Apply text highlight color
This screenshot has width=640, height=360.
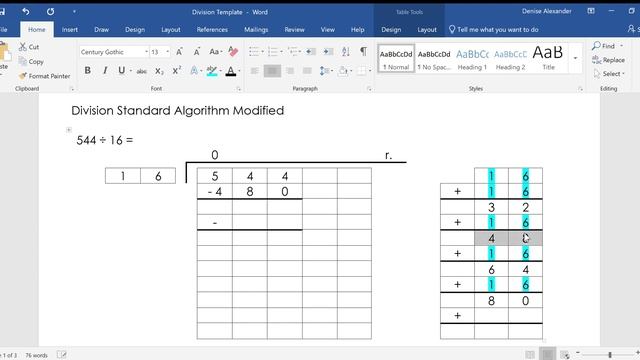point(211,71)
